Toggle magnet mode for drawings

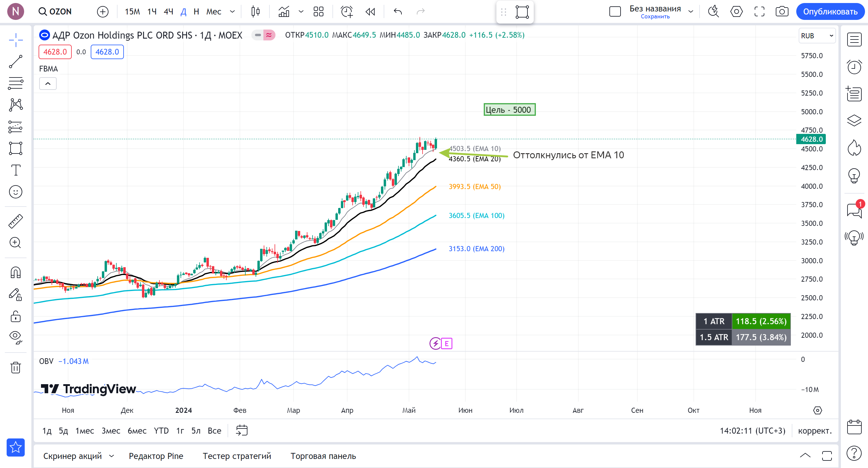pos(15,272)
